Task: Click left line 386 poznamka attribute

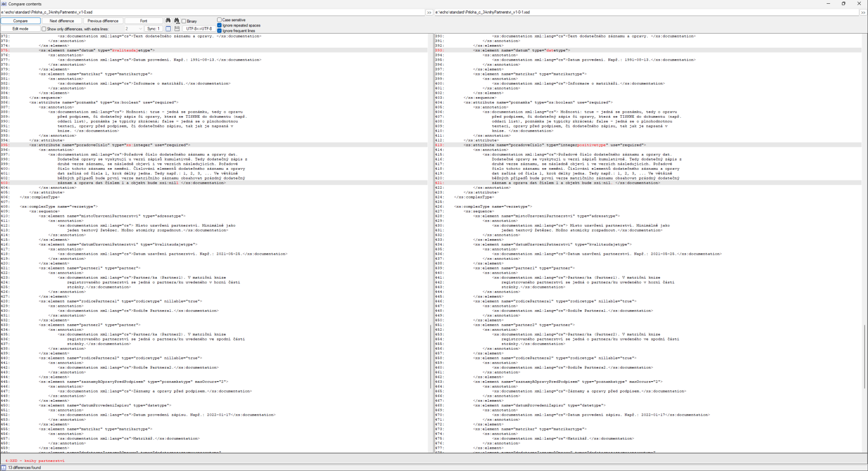Action: (104, 102)
